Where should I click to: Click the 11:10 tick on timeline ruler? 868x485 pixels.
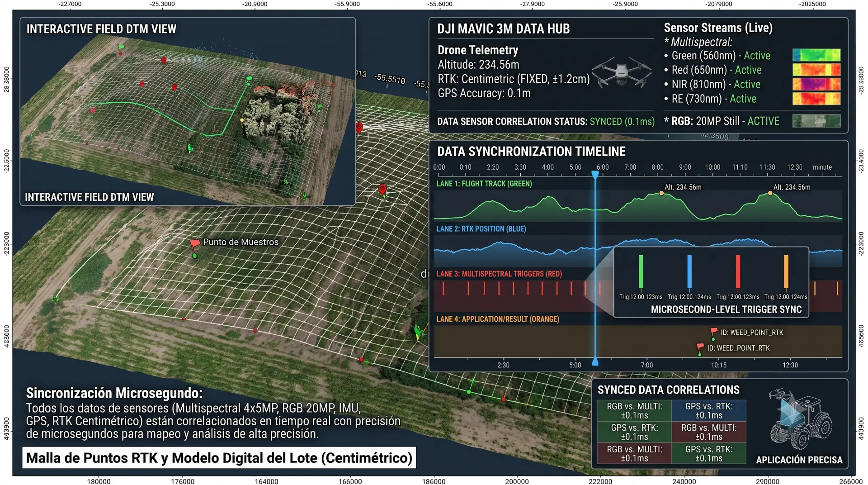point(740,167)
